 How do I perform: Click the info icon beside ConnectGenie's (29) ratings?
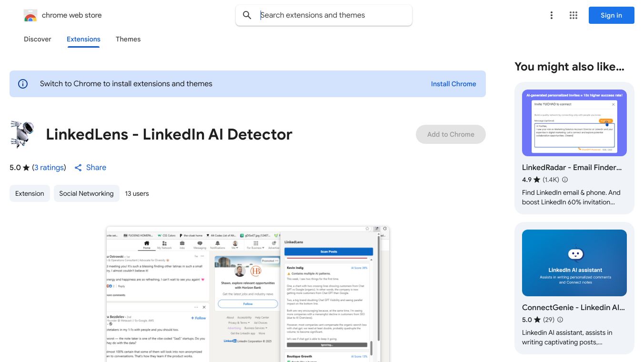click(x=560, y=320)
